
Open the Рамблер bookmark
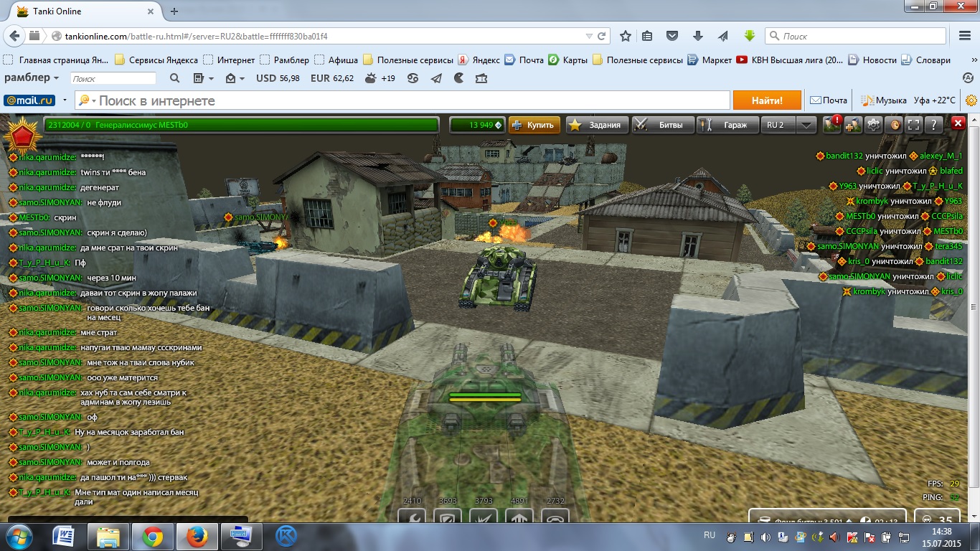point(285,60)
